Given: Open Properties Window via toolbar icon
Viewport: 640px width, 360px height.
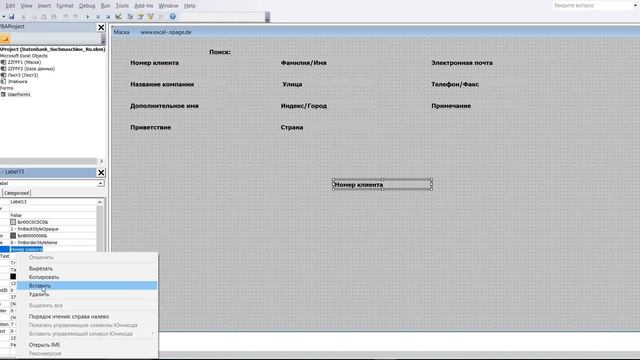Looking at the screenshot, I should [140, 17].
